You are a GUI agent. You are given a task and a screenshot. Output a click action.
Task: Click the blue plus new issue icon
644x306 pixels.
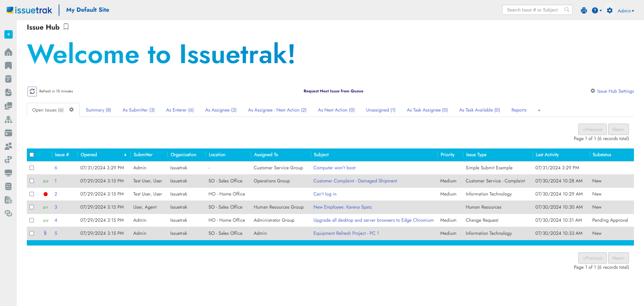click(x=8, y=34)
